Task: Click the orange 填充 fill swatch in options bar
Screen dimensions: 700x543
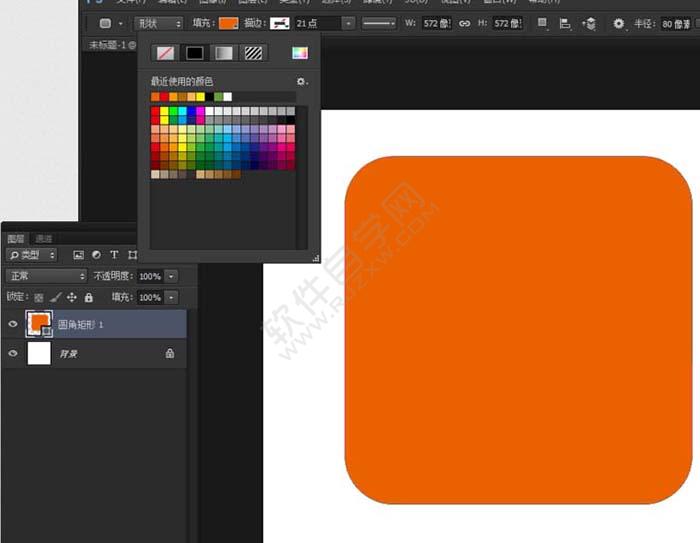Action: pos(228,23)
